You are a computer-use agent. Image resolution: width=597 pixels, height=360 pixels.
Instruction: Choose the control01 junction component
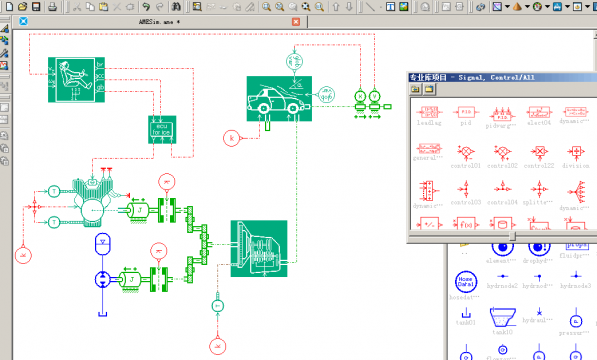(466, 156)
